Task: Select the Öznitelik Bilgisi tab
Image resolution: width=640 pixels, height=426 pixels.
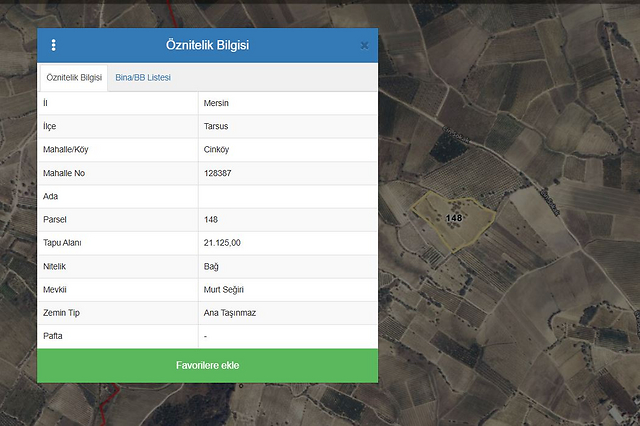Action: click(74, 77)
